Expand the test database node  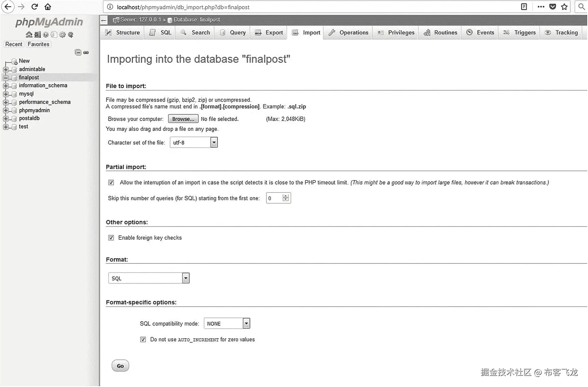pyautogui.click(x=5, y=127)
